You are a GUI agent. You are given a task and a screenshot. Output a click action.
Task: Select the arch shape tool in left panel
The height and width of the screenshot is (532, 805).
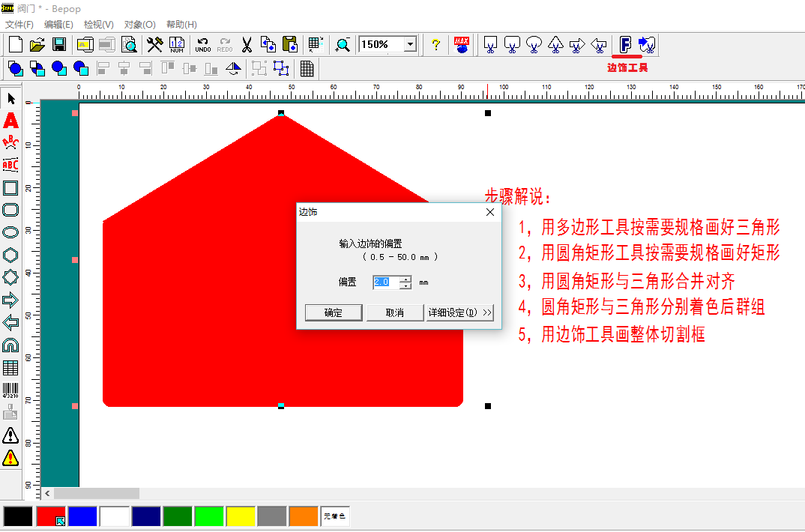tap(10, 345)
